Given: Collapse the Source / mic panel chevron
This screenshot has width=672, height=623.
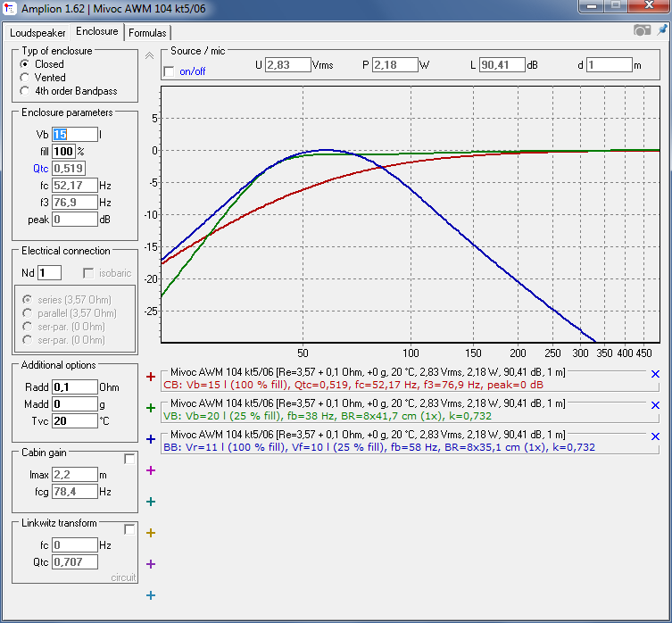Looking at the screenshot, I should [x=149, y=55].
